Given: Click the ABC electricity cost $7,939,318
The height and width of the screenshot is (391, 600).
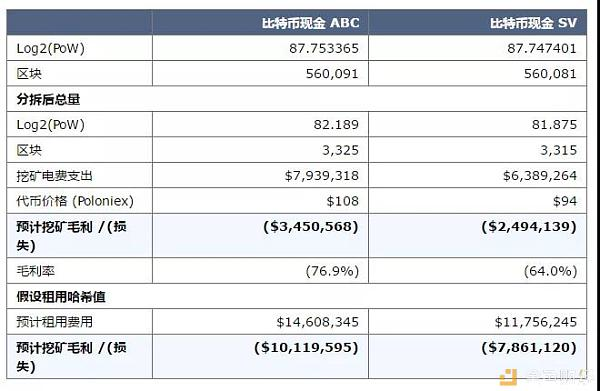Looking at the screenshot, I should pos(321,176).
